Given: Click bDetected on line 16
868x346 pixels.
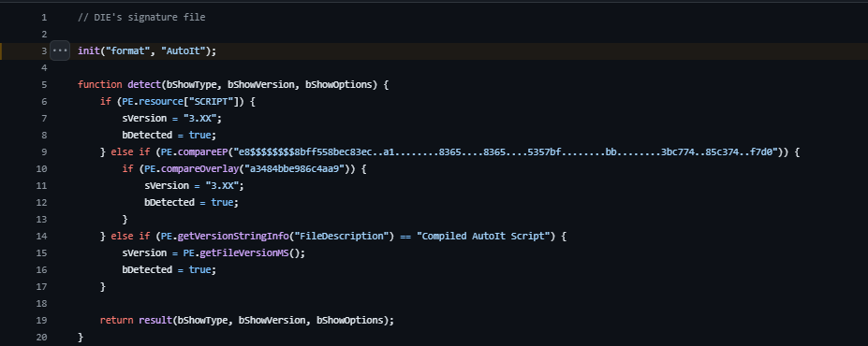Looking at the screenshot, I should 147,269.
